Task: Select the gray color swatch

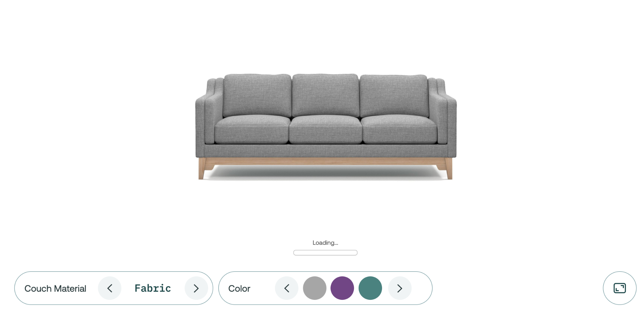Action: tap(315, 288)
